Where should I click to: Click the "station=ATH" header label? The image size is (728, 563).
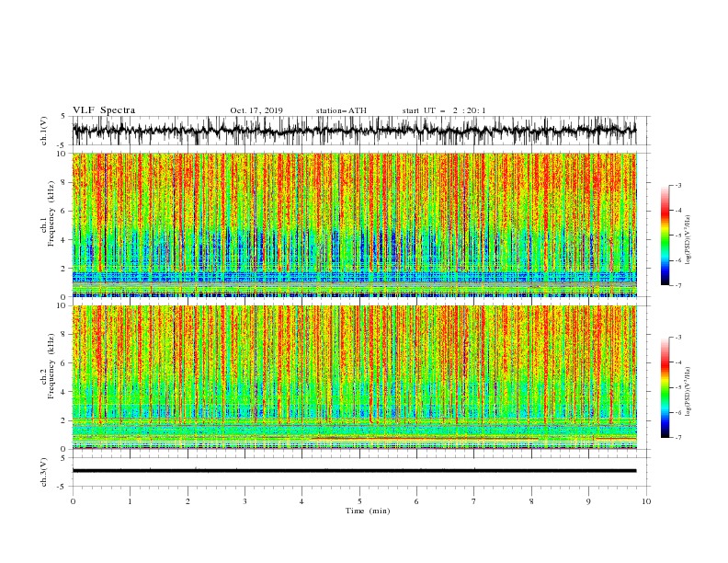click(341, 110)
